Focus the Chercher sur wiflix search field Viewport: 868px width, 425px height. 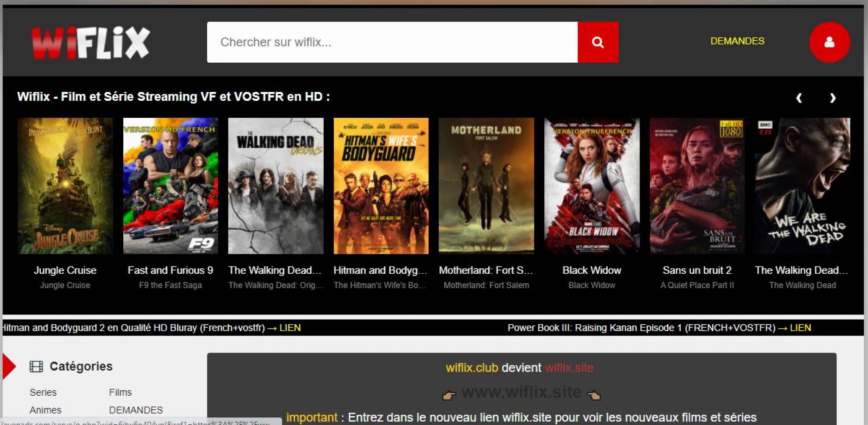click(392, 42)
